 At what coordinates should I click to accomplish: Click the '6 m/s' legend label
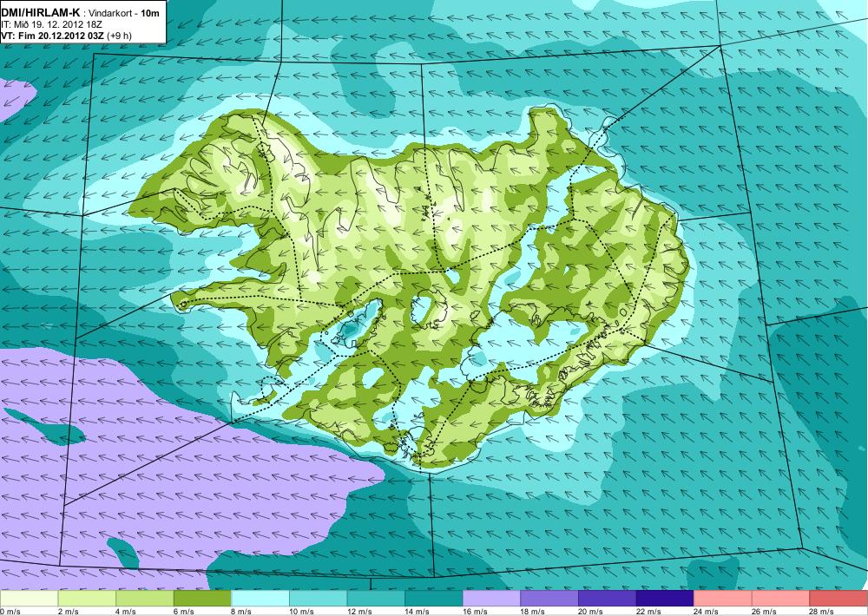[184, 612]
